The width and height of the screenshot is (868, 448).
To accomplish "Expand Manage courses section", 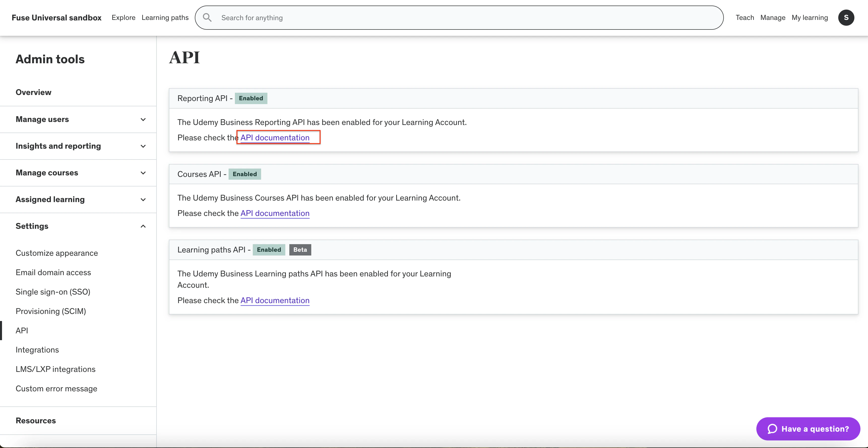I will (x=143, y=173).
